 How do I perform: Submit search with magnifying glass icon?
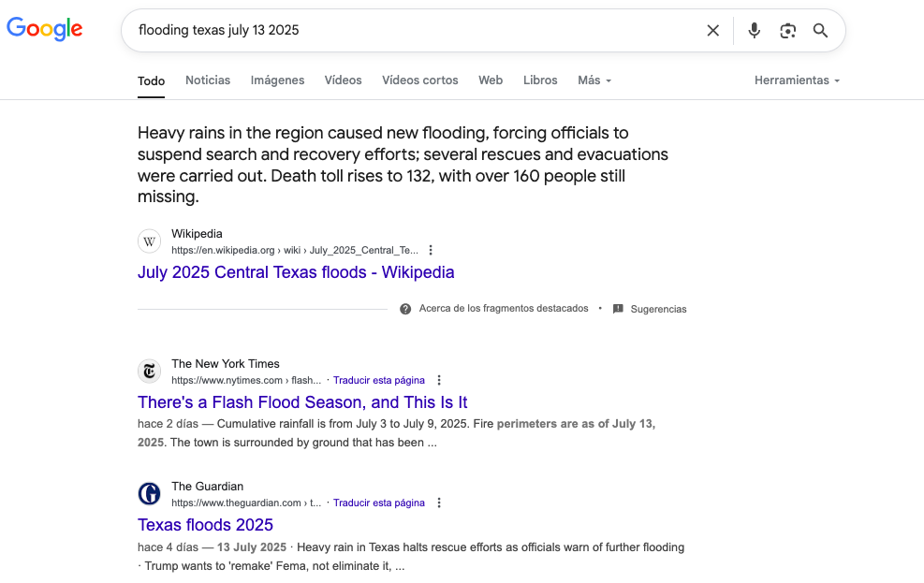pyautogui.click(x=820, y=31)
